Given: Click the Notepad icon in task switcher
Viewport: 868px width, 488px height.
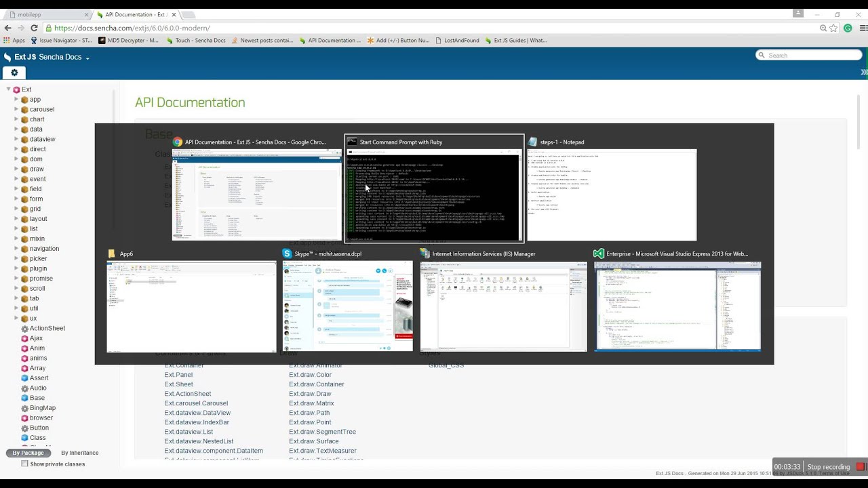Looking at the screenshot, I should coord(533,142).
